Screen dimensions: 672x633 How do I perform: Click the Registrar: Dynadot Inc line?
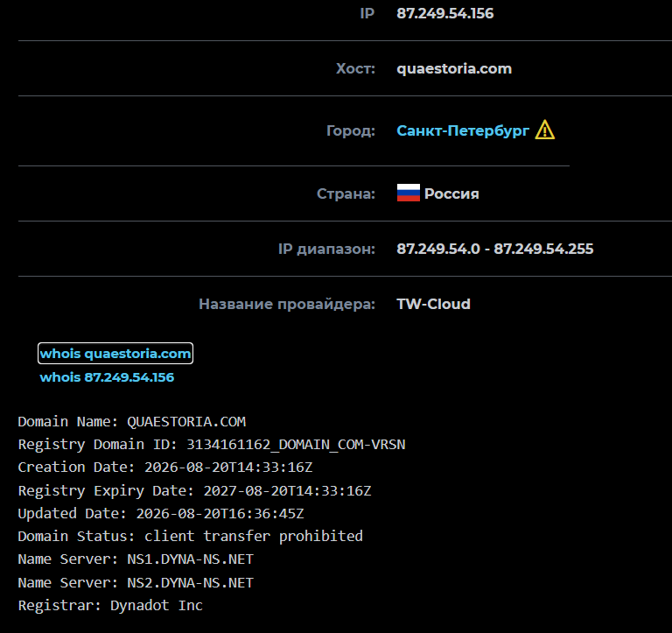pyautogui.click(x=110, y=606)
